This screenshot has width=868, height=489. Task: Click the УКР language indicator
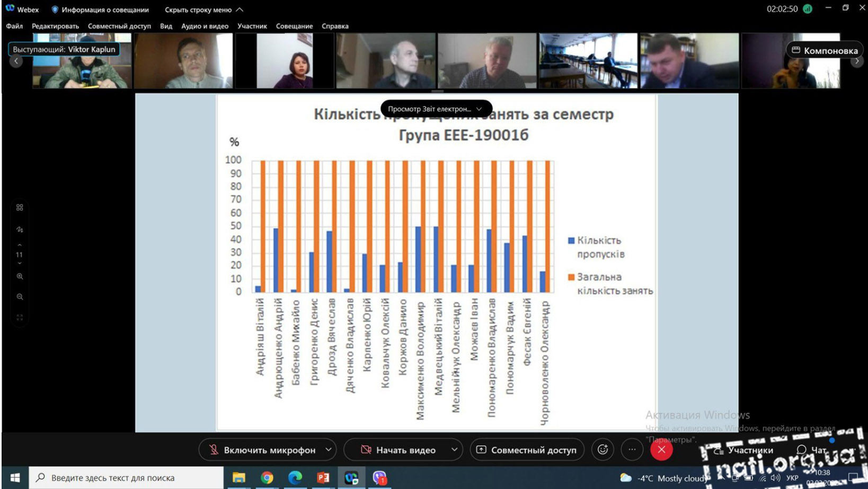pos(792,478)
